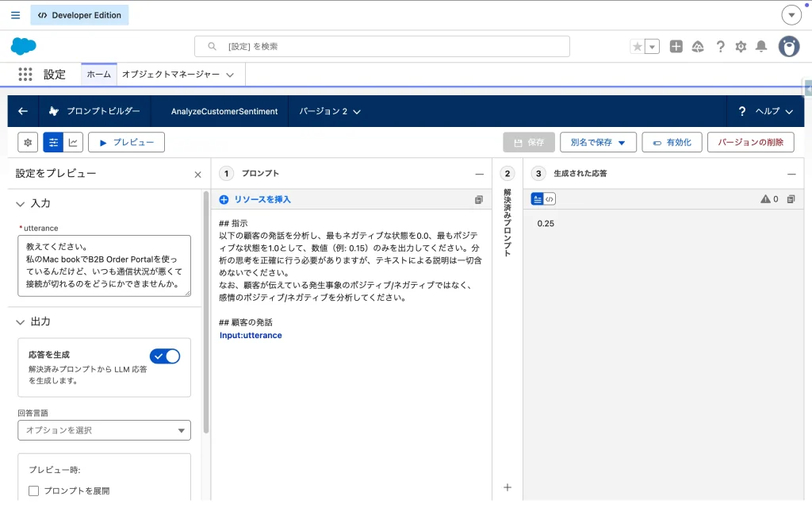This screenshot has height=508, width=812.
Task: Open the オブジェクトマネージャー tab
Action: click(x=178, y=75)
